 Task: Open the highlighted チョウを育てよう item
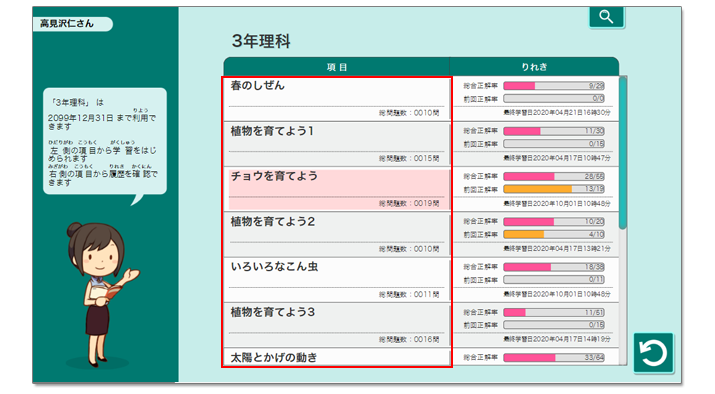(x=337, y=189)
